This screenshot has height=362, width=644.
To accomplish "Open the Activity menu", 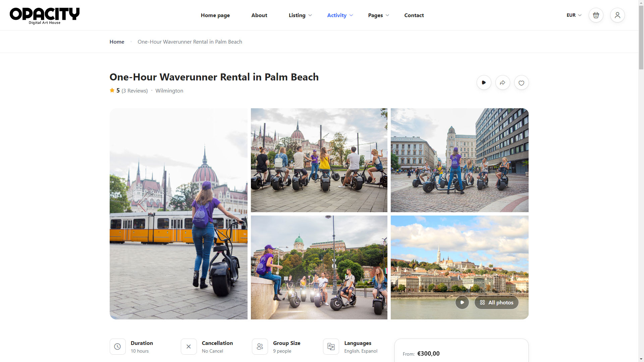I will tap(340, 15).
